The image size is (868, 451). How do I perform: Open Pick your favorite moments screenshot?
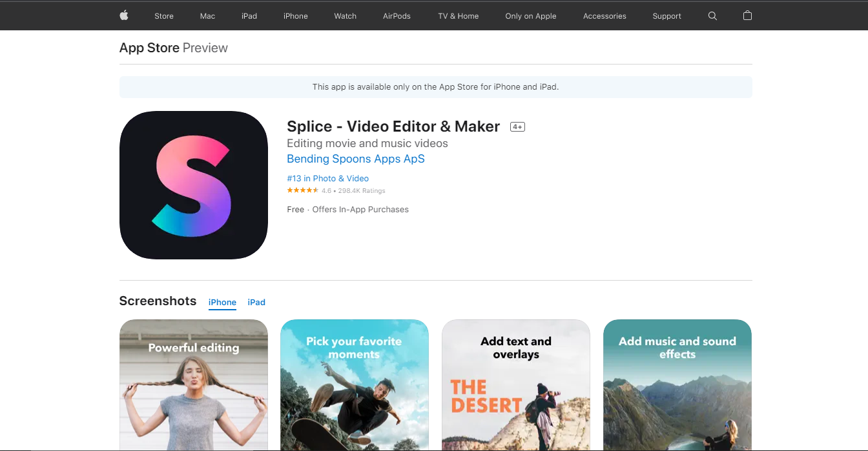pyautogui.click(x=355, y=385)
